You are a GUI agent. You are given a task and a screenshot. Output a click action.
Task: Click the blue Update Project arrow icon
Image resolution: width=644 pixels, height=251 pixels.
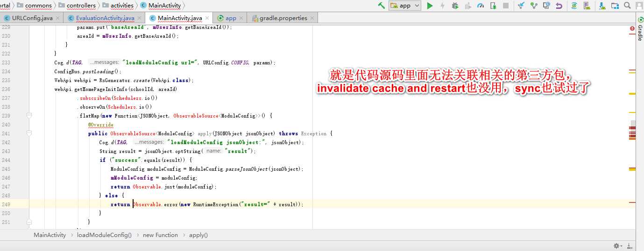[x=521, y=6]
